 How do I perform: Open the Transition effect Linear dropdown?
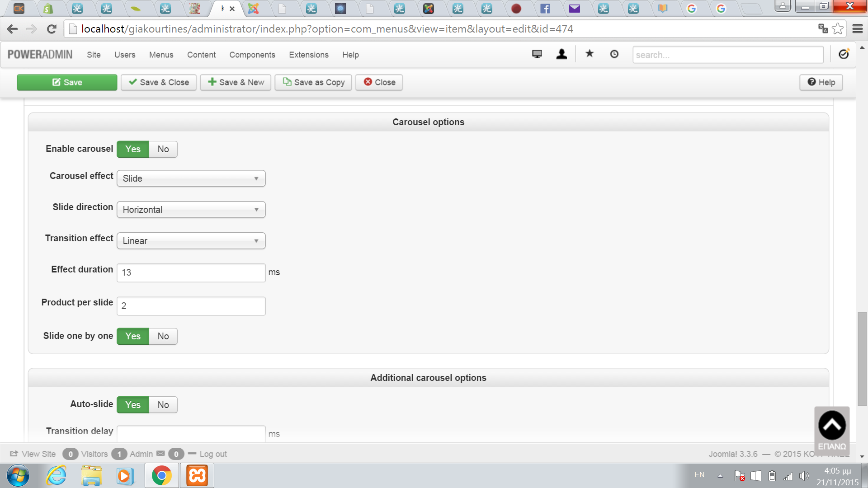(x=191, y=241)
